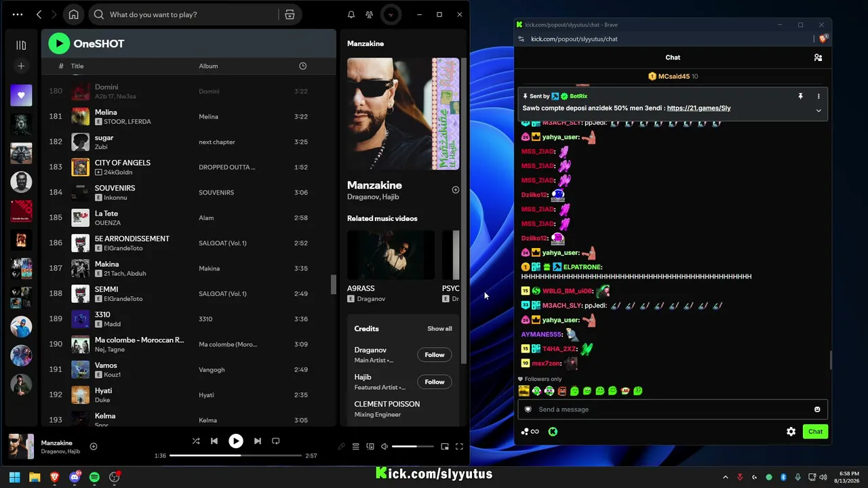Open artist link 'ElGrandeToto' under SEMMI
The image size is (868, 488).
[123, 299]
